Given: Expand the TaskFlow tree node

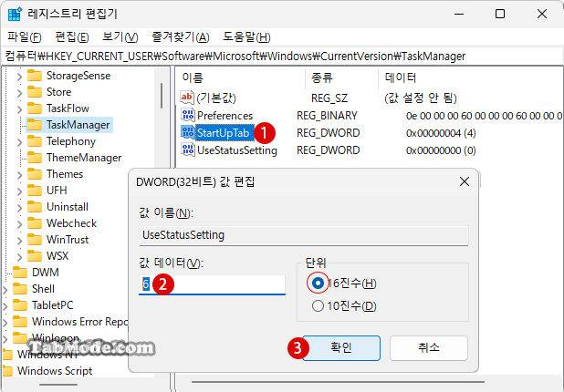Looking at the screenshot, I should point(20,109).
